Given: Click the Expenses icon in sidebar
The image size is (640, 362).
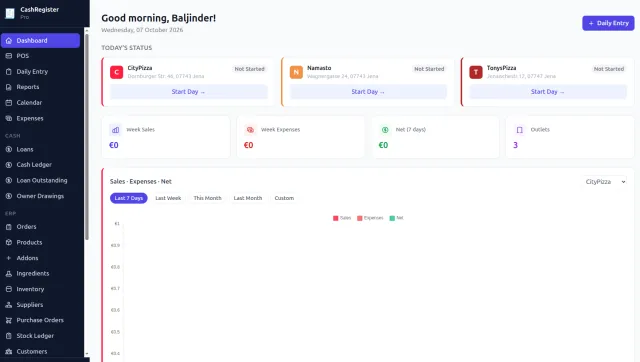Looking at the screenshot, I should click(x=9, y=118).
